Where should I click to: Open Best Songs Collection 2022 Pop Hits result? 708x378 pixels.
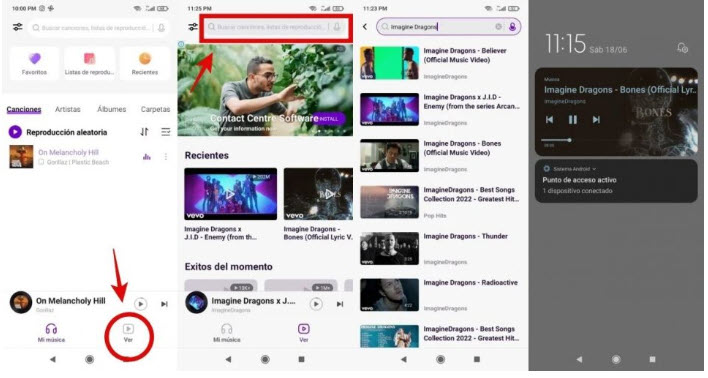(x=441, y=202)
